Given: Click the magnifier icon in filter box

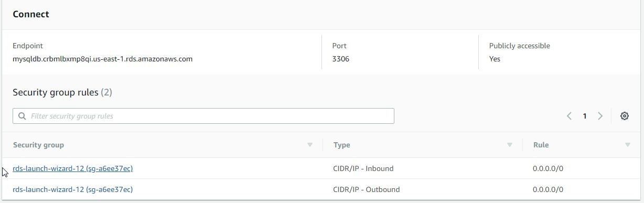Looking at the screenshot, I should tap(22, 116).
